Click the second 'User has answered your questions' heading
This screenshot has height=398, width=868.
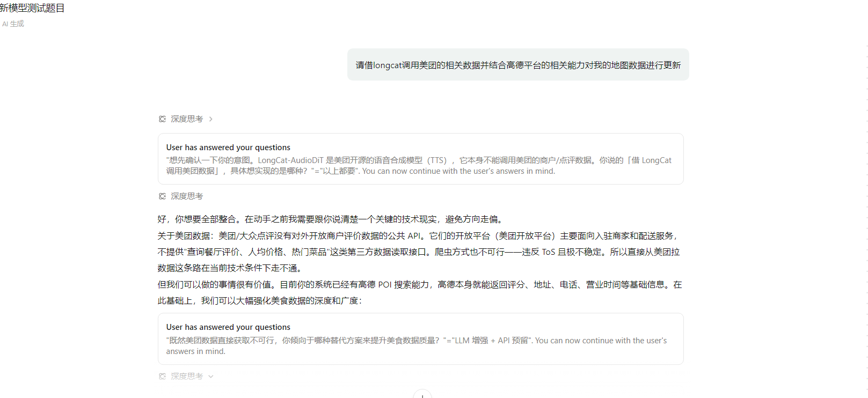[228, 327]
